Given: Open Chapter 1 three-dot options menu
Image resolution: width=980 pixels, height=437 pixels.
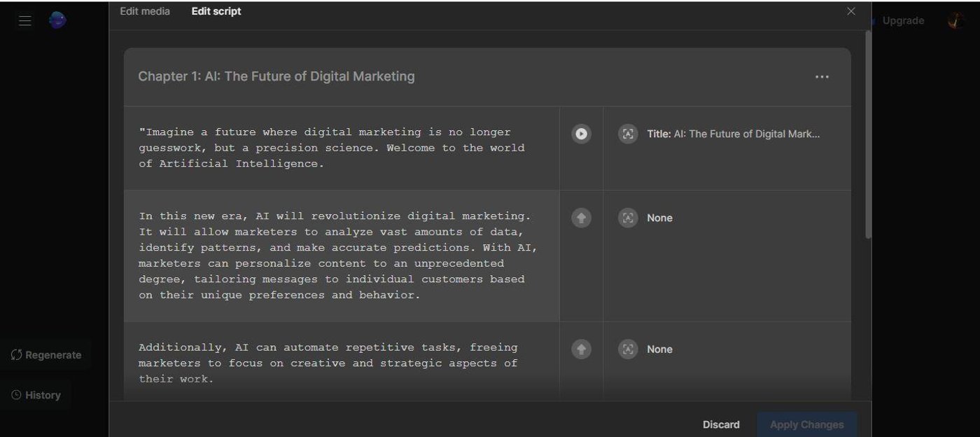Looking at the screenshot, I should coord(822,77).
